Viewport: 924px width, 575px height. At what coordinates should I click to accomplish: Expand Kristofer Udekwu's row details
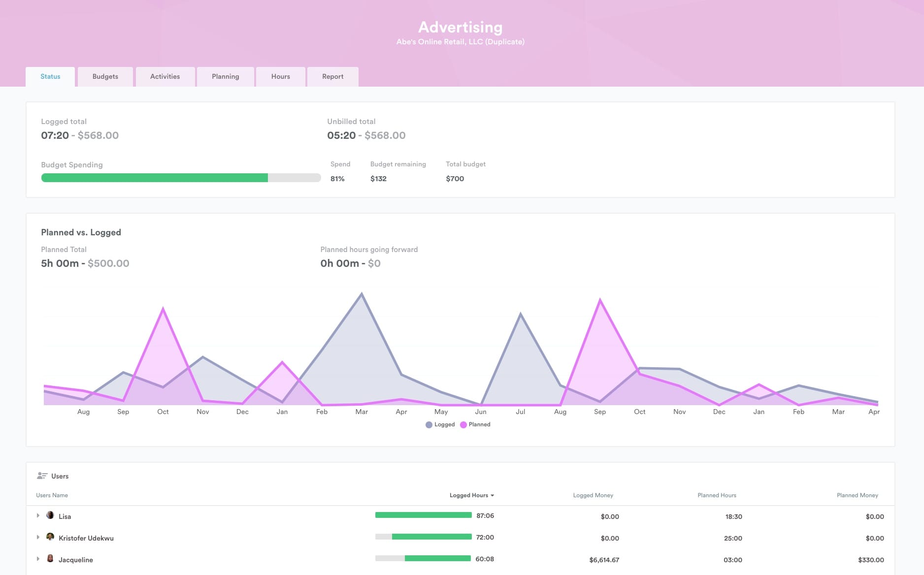(x=38, y=538)
